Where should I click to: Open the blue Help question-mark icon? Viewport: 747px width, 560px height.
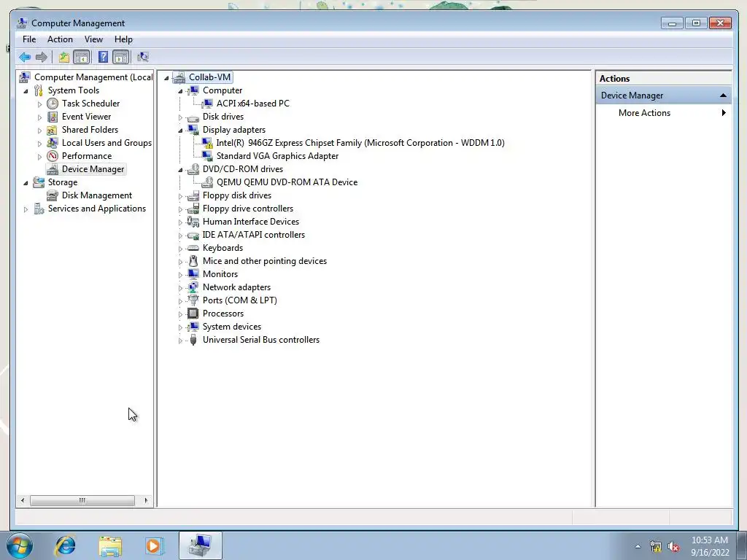(x=103, y=57)
